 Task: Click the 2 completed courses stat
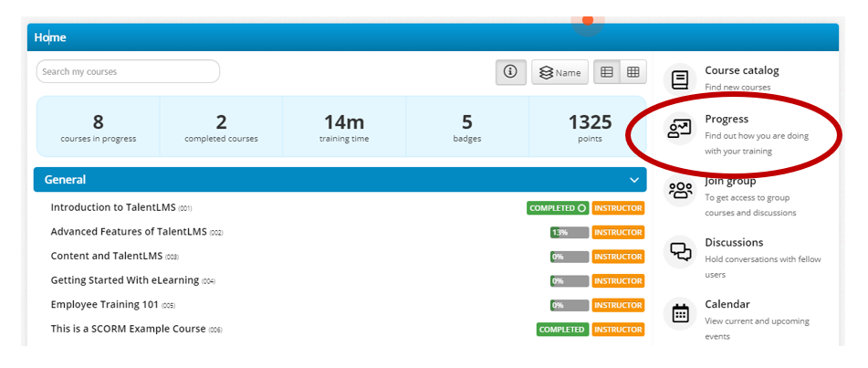coord(222,128)
